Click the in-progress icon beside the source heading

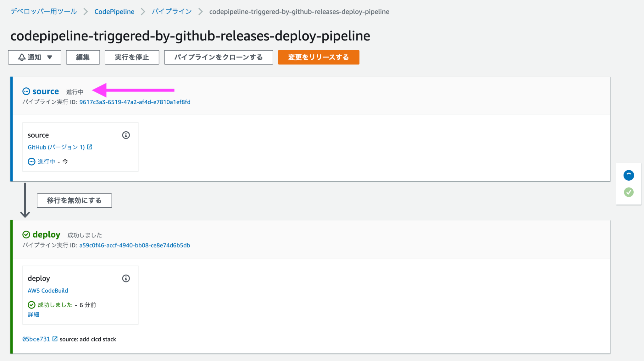(26, 91)
